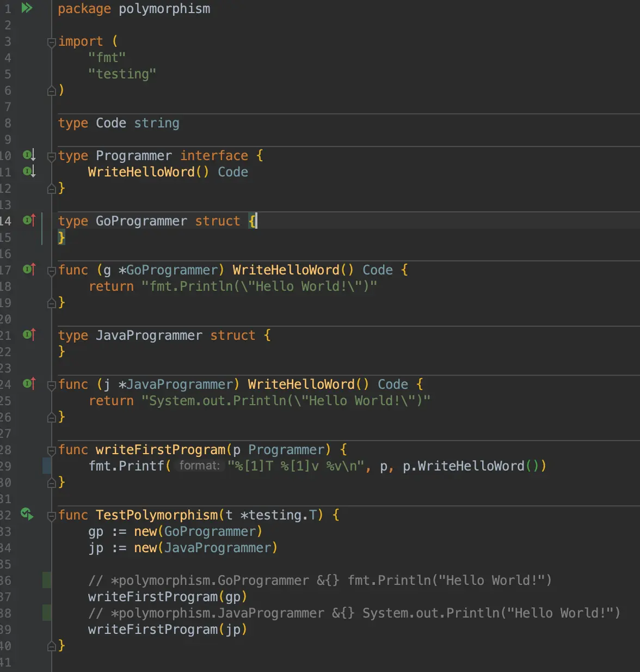Image resolution: width=640 pixels, height=672 pixels.
Task: Click line number 18 in the gutter
Action: 8,286
